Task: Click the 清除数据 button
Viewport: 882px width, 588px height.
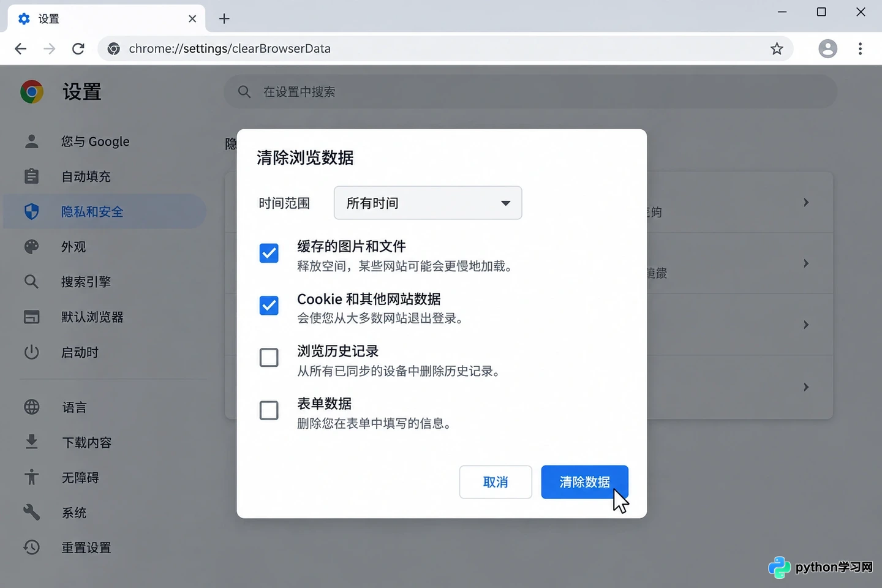Action: pyautogui.click(x=584, y=482)
